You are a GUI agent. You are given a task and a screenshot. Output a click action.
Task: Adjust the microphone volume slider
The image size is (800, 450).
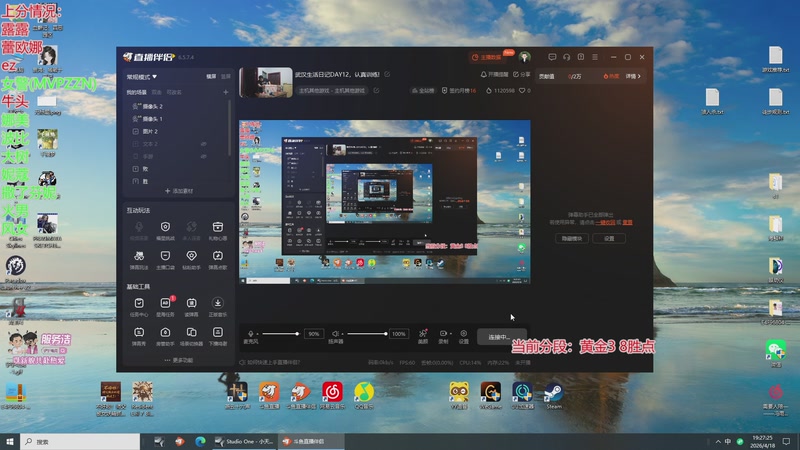pos(281,334)
